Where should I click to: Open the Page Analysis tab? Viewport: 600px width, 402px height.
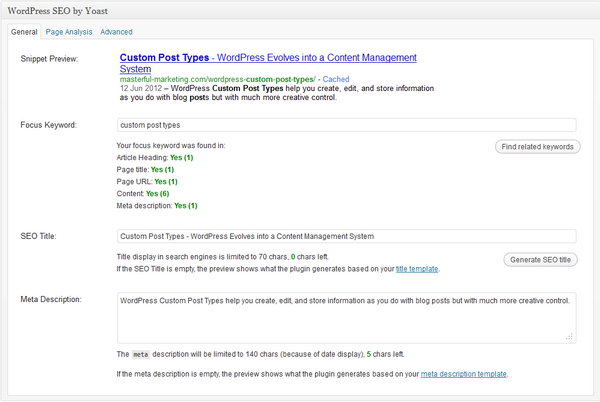pyautogui.click(x=69, y=32)
